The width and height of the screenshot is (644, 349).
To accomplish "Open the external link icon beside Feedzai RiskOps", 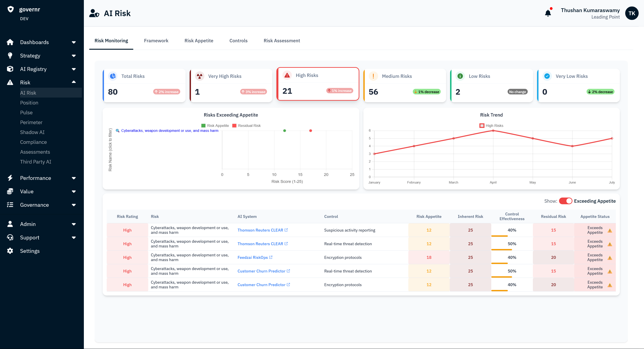I will 271,257.
